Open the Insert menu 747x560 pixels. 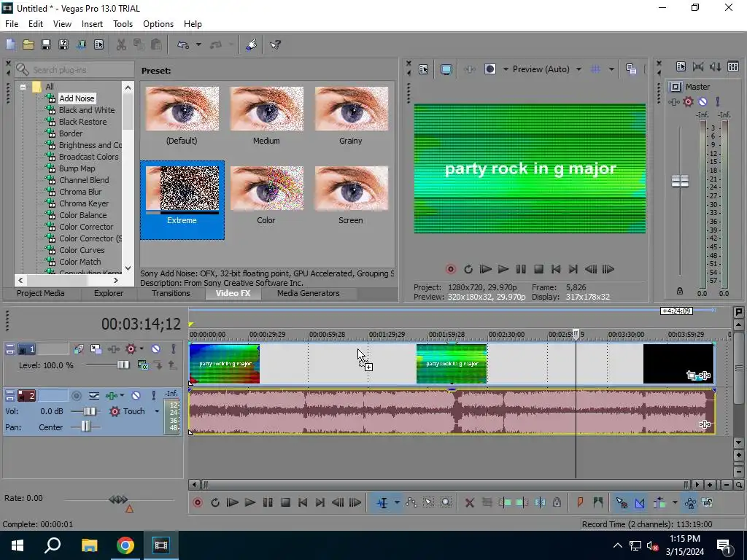coord(92,24)
